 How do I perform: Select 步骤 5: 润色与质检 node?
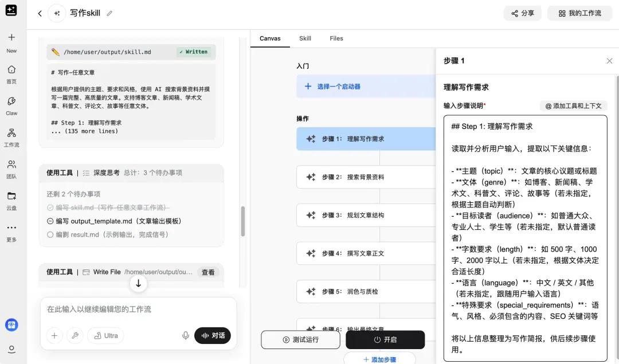pyautogui.click(x=366, y=291)
